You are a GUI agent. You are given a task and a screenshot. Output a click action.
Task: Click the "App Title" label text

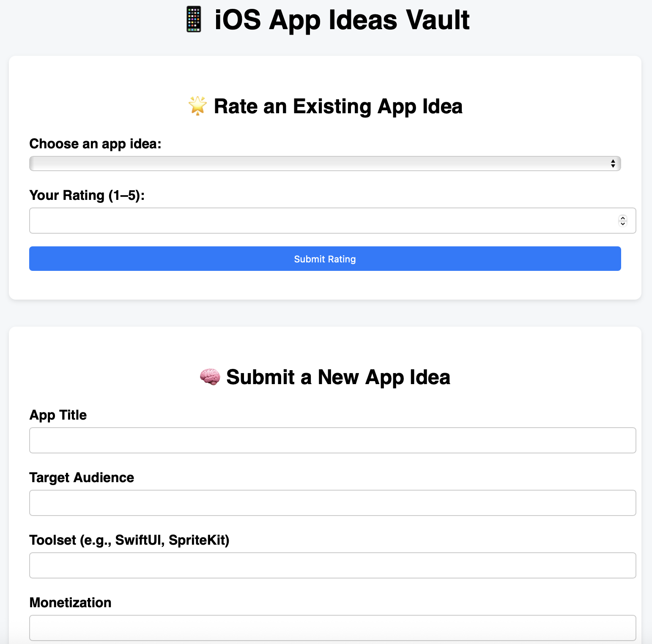(x=58, y=415)
